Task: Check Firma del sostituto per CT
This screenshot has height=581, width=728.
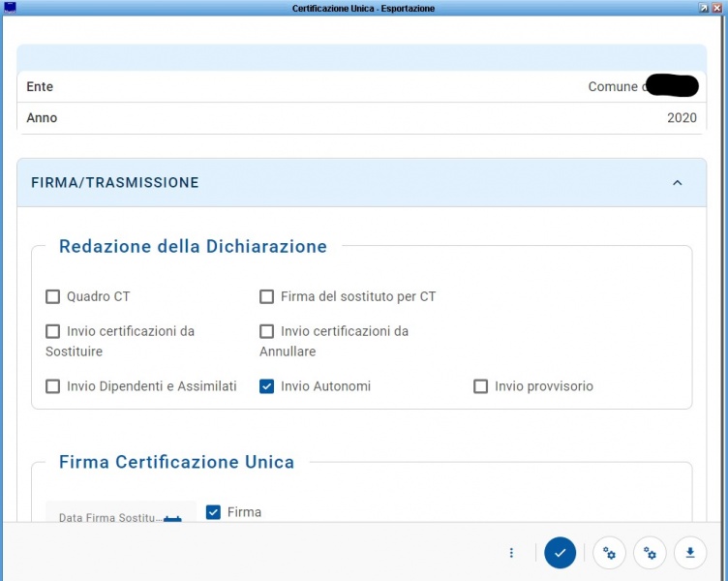Action: pyautogui.click(x=267, y=296)
